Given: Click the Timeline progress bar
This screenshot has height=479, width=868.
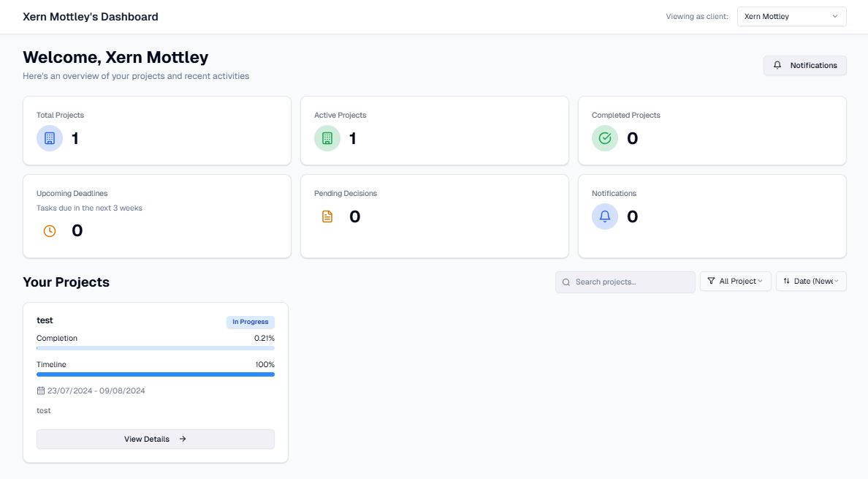Looking at the screenshot, I should (x=155, y=374).
